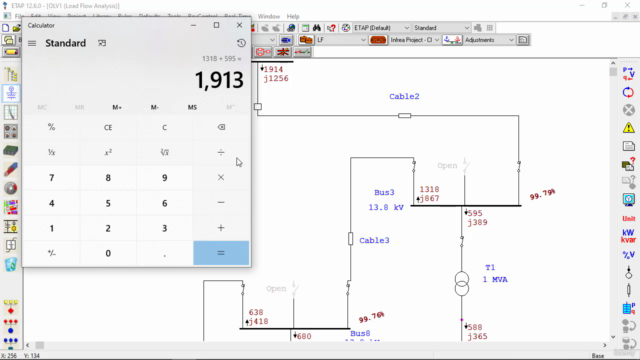The image size is (640, 360).
Task: Run Load Flow with the P/V icon
Action: pos(629,74)
